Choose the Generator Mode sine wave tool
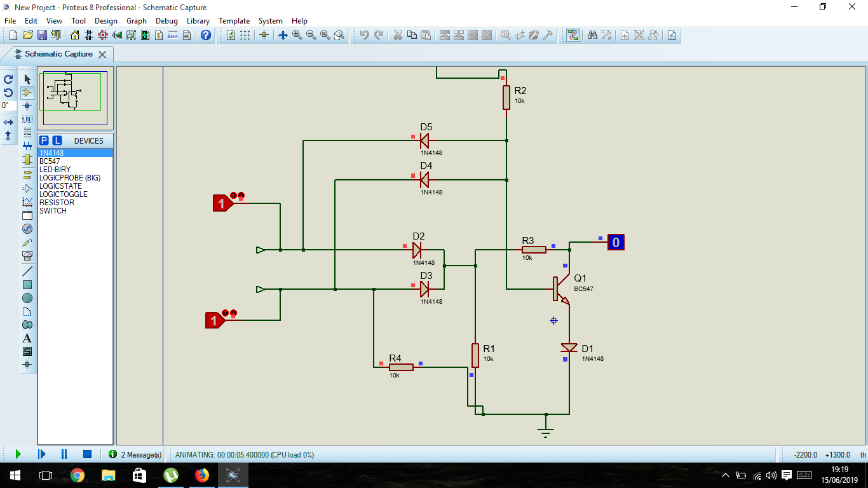Image resolution: width=868 pixels, height=488 pixels. pyautogui.click(x=27, y=229)
